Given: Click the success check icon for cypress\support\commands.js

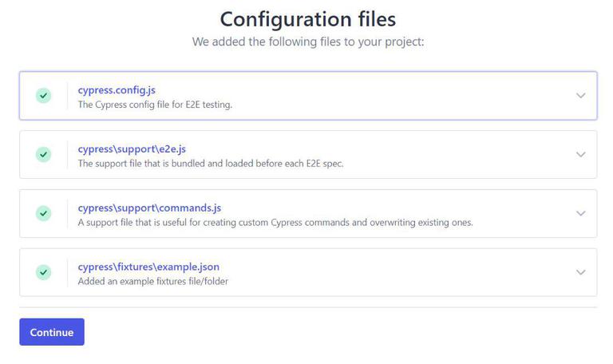Looking at the screenshot, I should pos(43,213).
